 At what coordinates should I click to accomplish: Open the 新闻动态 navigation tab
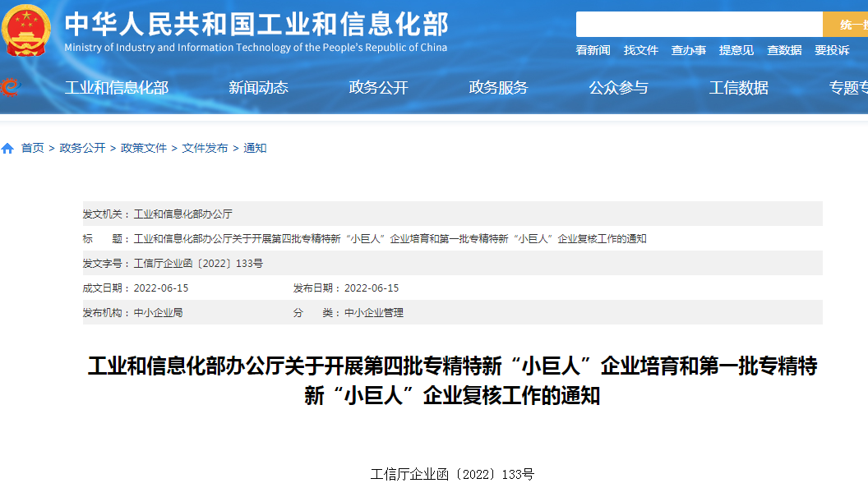tap(259, 87)
